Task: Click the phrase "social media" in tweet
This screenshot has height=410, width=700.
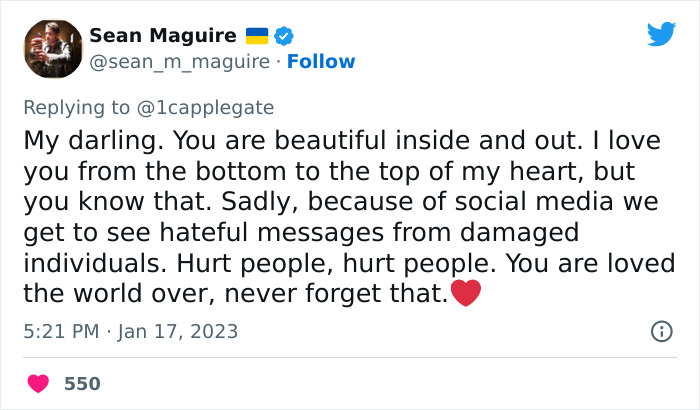Action: point(554,201)
